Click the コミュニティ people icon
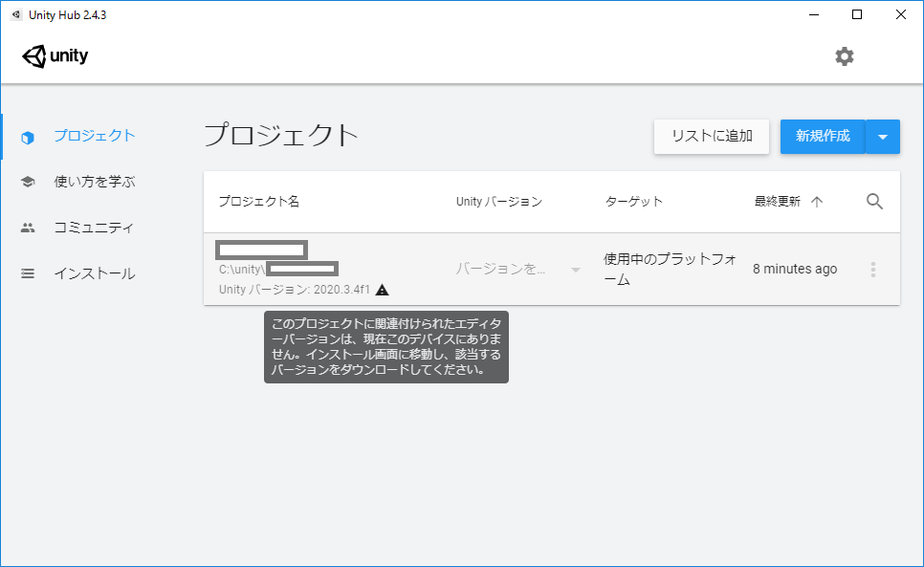The image size is (924, 567). 28,228
